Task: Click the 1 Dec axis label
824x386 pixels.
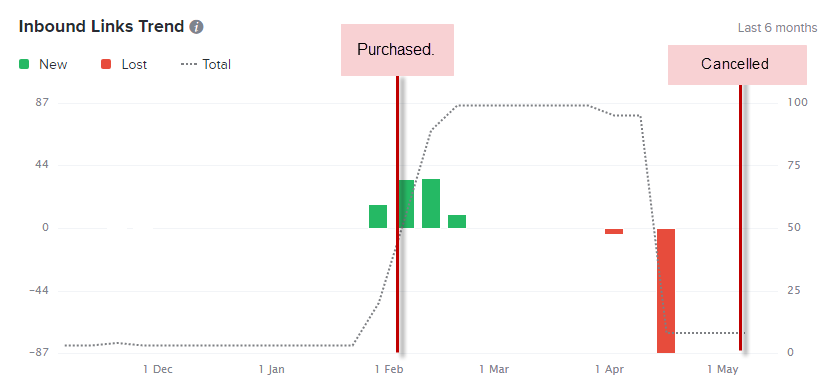Action: [158, 370]
